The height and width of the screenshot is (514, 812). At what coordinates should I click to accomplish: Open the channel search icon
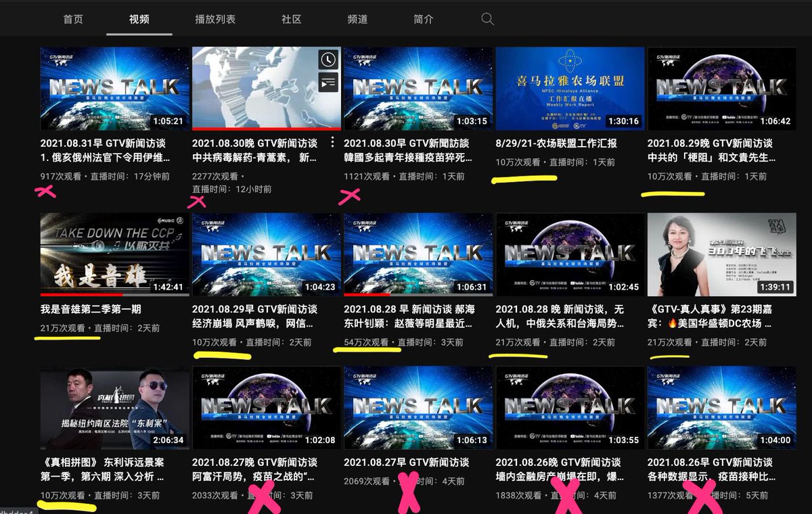click(487, 19)
